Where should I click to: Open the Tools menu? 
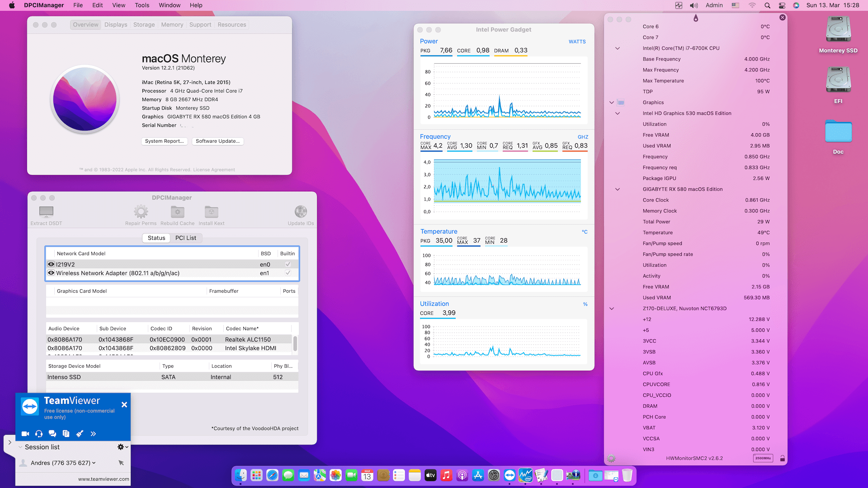click(142, 5)
